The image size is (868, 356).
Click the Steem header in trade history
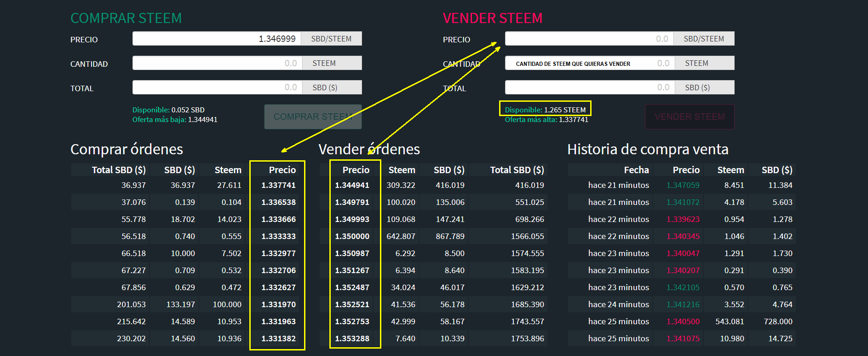(x=730, y=170)
